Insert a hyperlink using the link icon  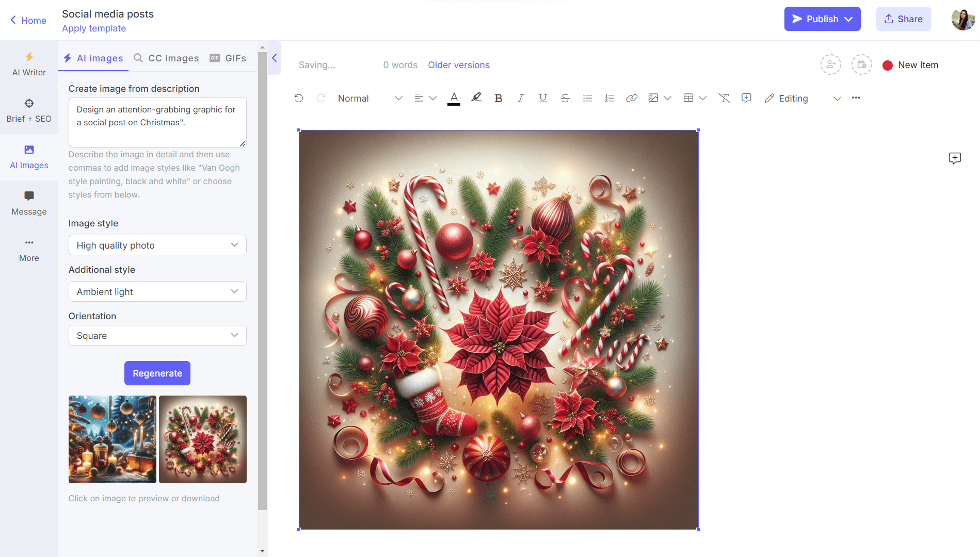click(632, 98)
